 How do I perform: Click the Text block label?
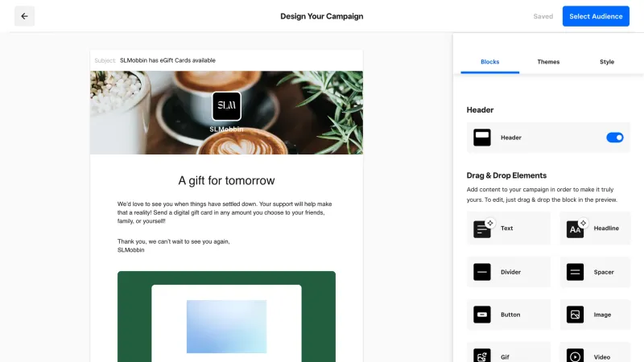pos(506,228)
